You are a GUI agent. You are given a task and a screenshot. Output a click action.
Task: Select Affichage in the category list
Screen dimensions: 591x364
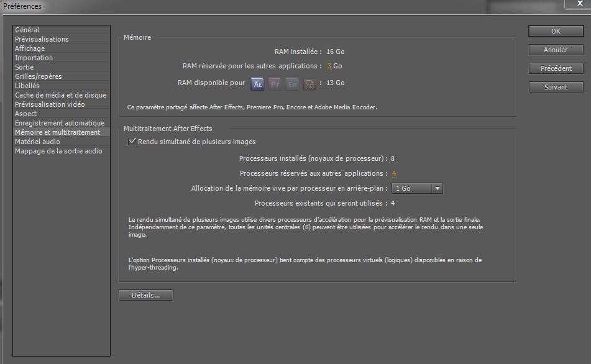[x=62, y=48]
